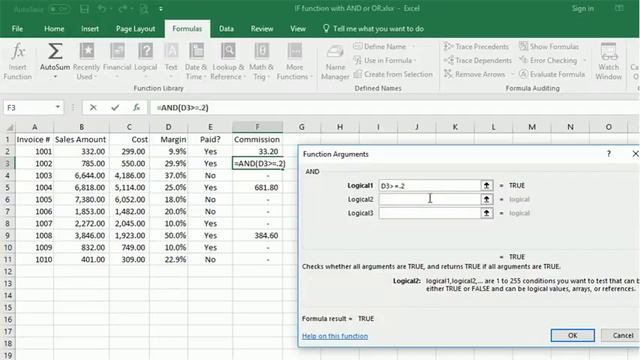
Task: Collapse dialog button next to Logical3
Action: pos(487,213)
